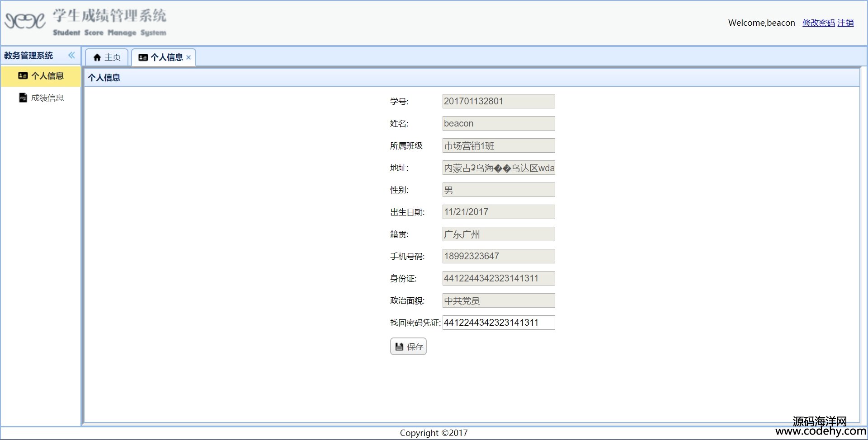
Task: Close the 个人信息 tab
Action: [189, 57]
